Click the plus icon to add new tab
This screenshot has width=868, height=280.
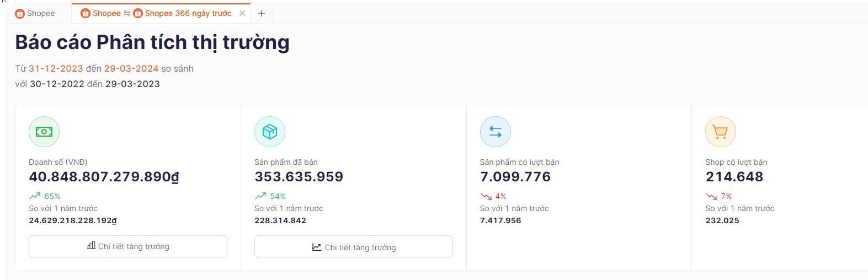[x=262, y=13]
